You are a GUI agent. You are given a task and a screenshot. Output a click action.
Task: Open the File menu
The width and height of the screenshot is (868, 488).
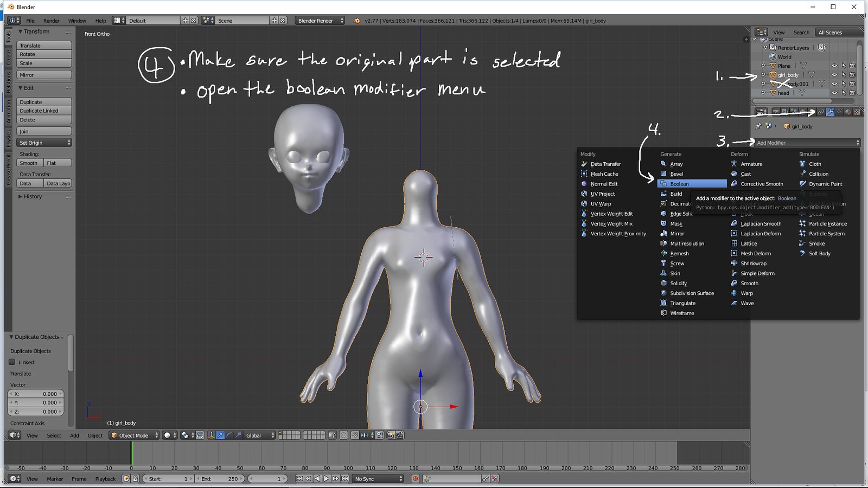coord(30,21)
